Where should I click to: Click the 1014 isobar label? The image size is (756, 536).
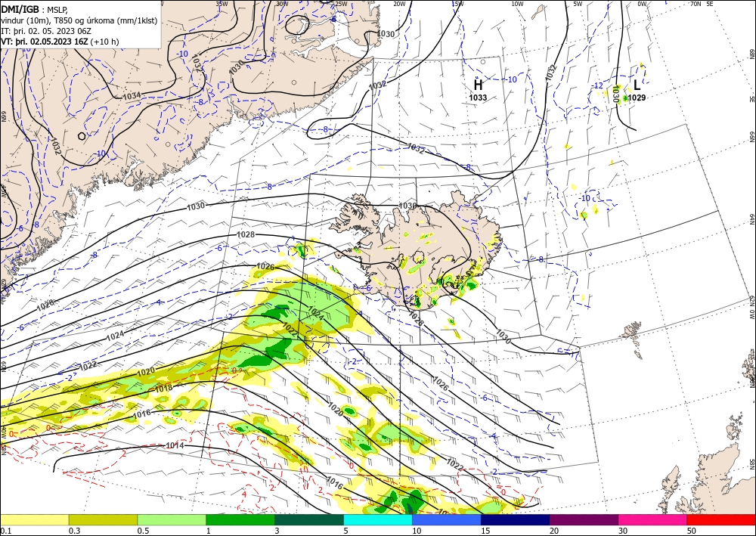tap(175, 445)
